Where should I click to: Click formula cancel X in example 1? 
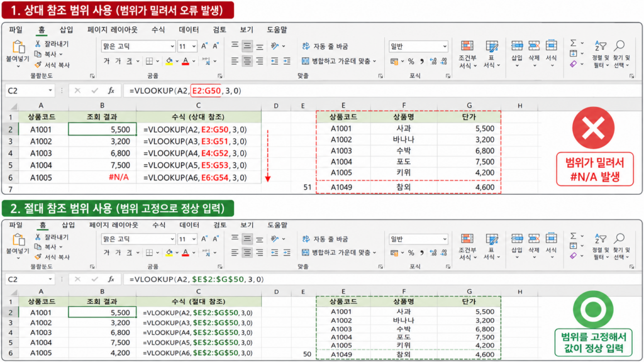click(x=77, y=90)
